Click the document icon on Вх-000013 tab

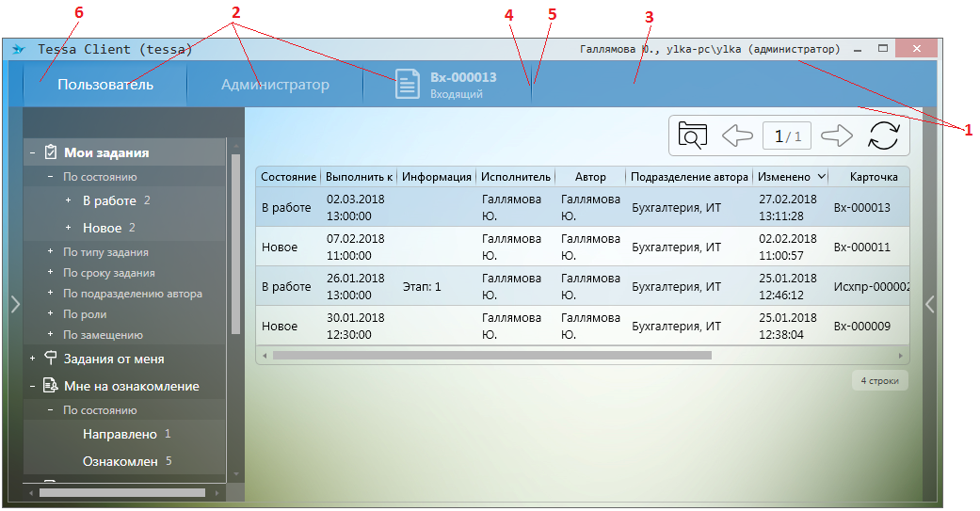tap(407, 84)
